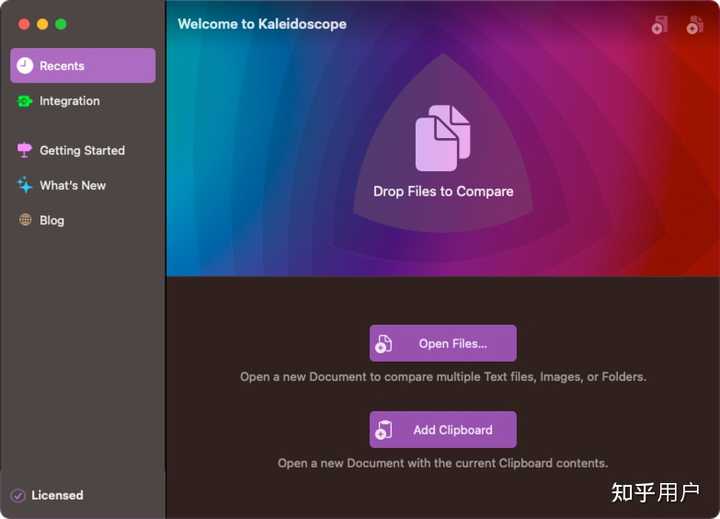The height and width of the screenshot is (519, 720).
Task: Click the stacked documents drop icon
Action: (x=443, y=138)
